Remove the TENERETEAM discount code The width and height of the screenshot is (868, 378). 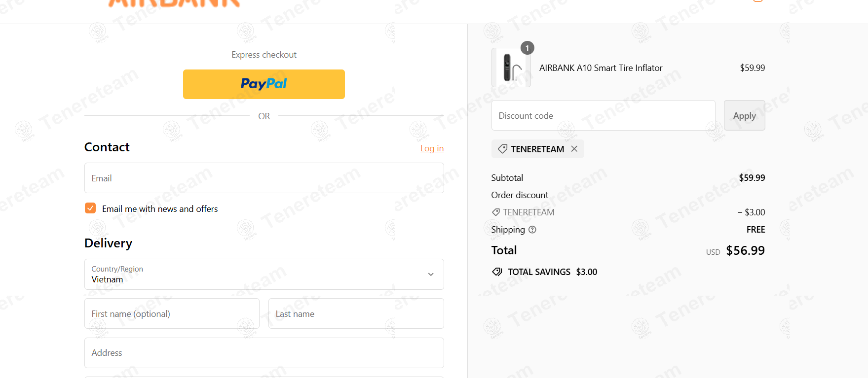coord(574,149)
